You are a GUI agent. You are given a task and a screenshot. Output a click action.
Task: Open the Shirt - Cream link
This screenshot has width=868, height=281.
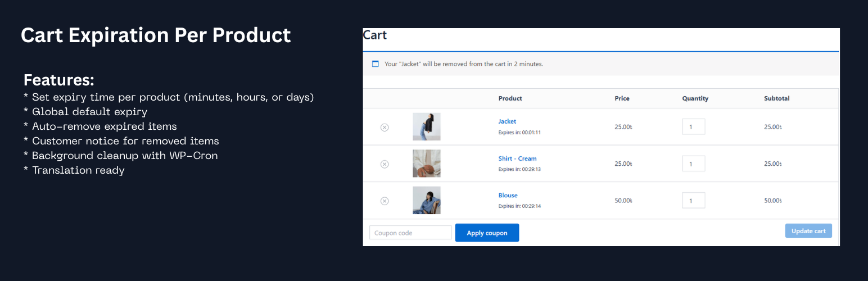tap(517, 158)
